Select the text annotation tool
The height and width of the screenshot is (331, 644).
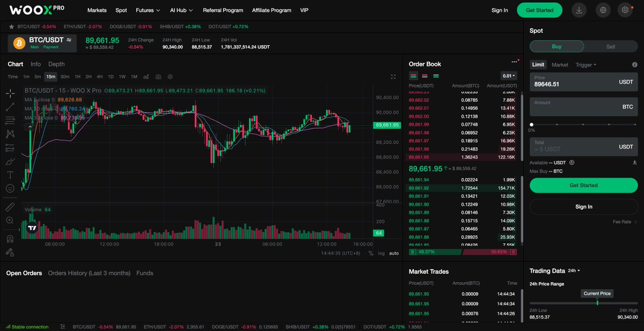pyautogui.click(x=10, y=175)
